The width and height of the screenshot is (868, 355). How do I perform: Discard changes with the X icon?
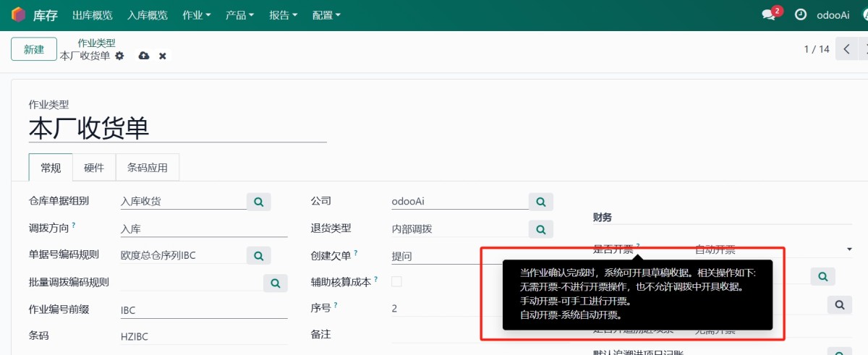tap(163, 56)
